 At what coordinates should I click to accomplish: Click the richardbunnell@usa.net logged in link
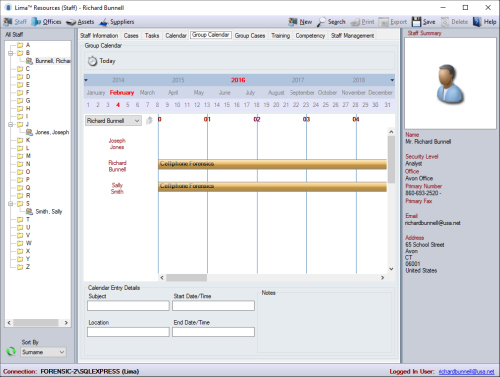pos(466,371)
